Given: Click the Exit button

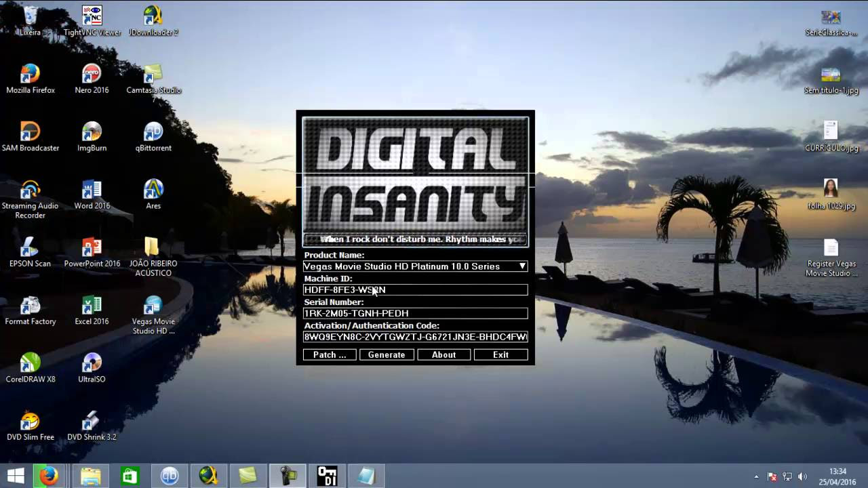Looking at the screenshot, I should [500, 354].
